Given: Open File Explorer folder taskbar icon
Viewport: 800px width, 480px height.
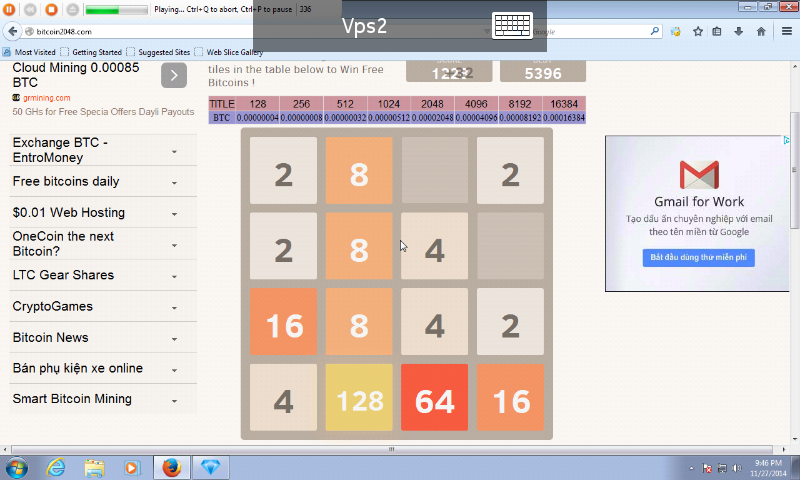Looking at the screenshot, I should 94,468.
